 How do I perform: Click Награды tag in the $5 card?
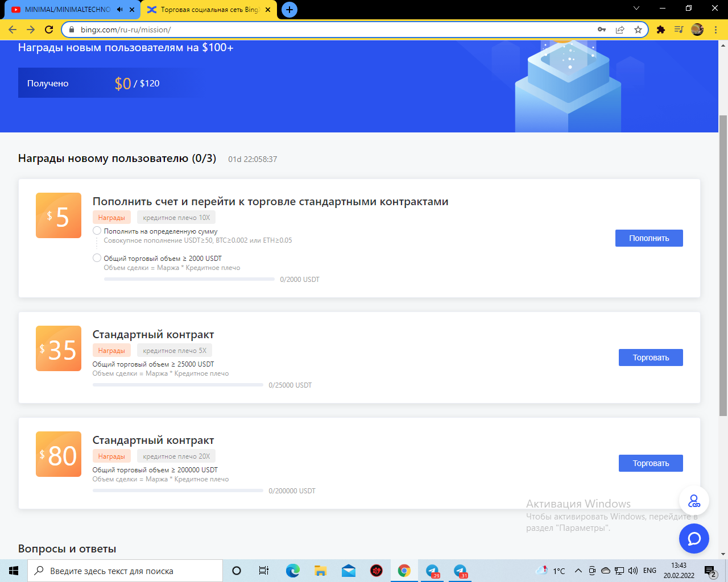[x=111, y=218]
